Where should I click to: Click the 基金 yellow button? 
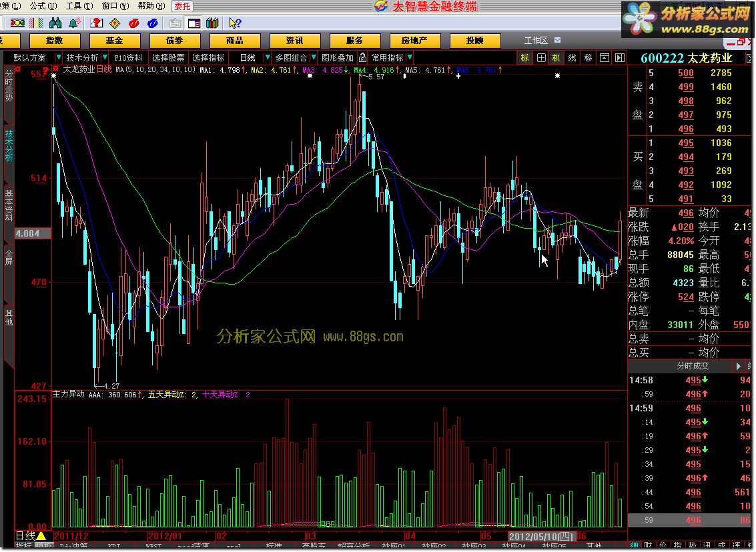pyautogui.click(x=115, y=41)
